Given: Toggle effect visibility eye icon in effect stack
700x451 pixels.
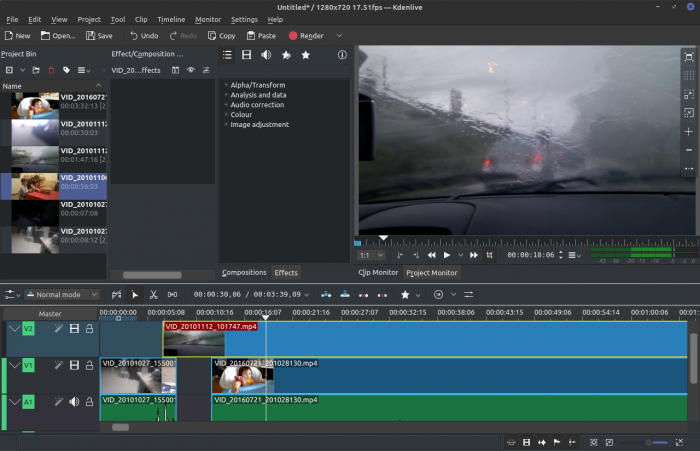Looking at the screenshot, I should coord(190,70).
